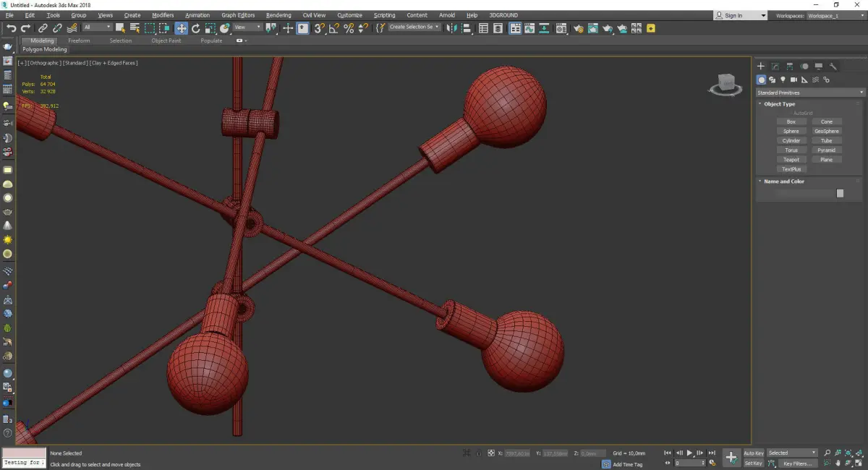Toggle Window/Crossing selection mode
Screen dimensions: 868x470
pos(165,27)
